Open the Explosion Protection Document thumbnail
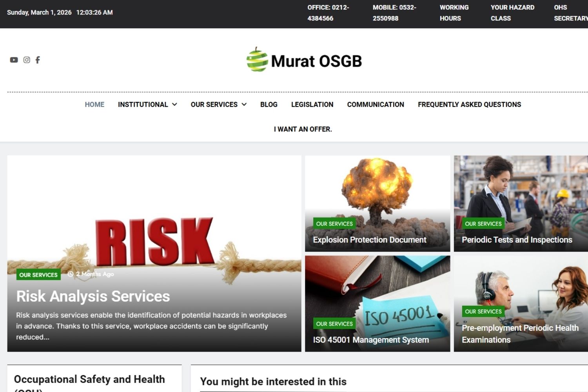Screen dimensions: 588x392 (x=377, y=188)
